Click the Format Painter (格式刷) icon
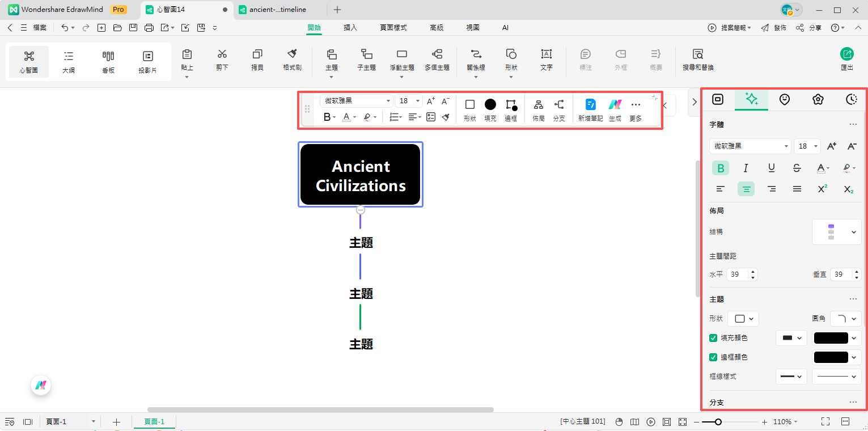This screenshot has height=431, width=868. [x=292, y=59]
